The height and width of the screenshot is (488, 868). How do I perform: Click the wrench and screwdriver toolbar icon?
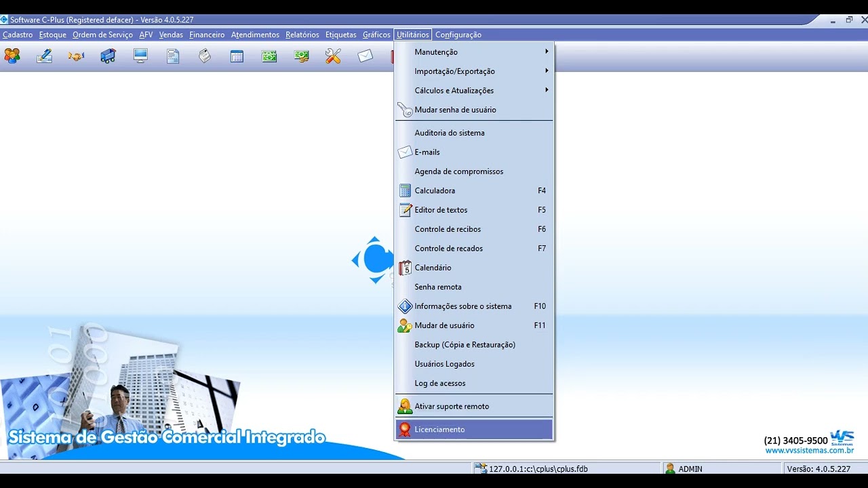333,56
